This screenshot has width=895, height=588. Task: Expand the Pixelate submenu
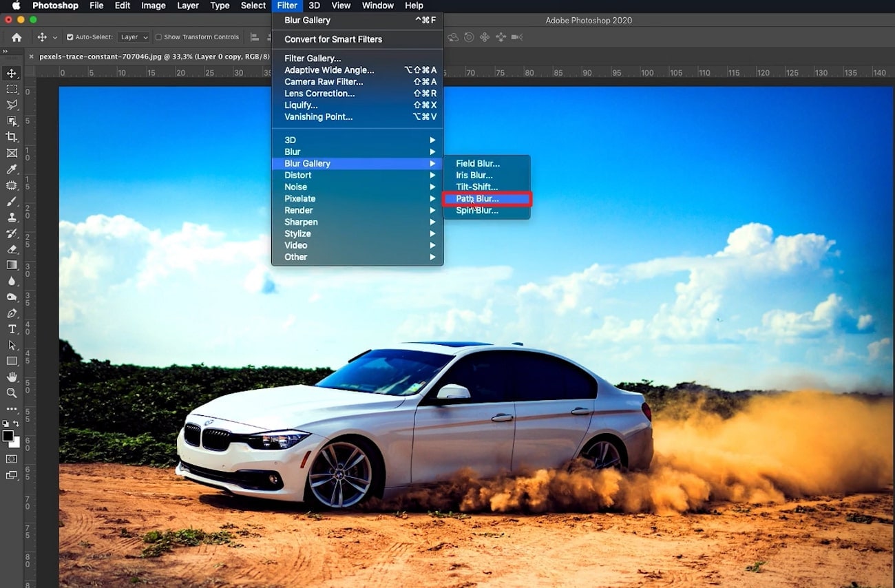point(357,198)
